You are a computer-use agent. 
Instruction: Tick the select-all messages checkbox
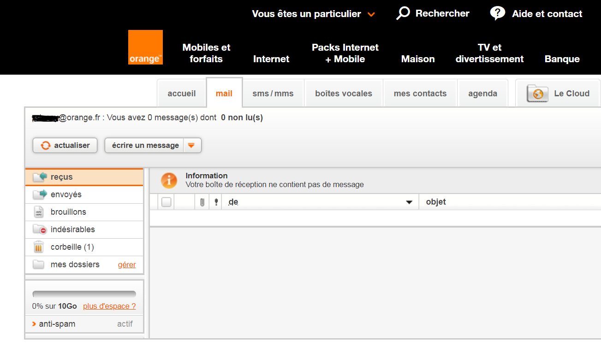pos(166,201)
